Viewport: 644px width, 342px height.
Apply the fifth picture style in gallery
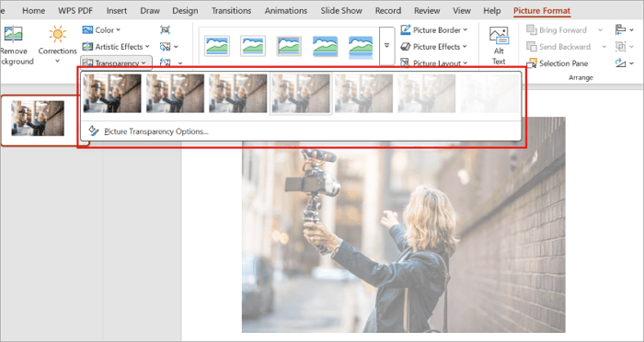pyautogui.click(x=361, y=46)
